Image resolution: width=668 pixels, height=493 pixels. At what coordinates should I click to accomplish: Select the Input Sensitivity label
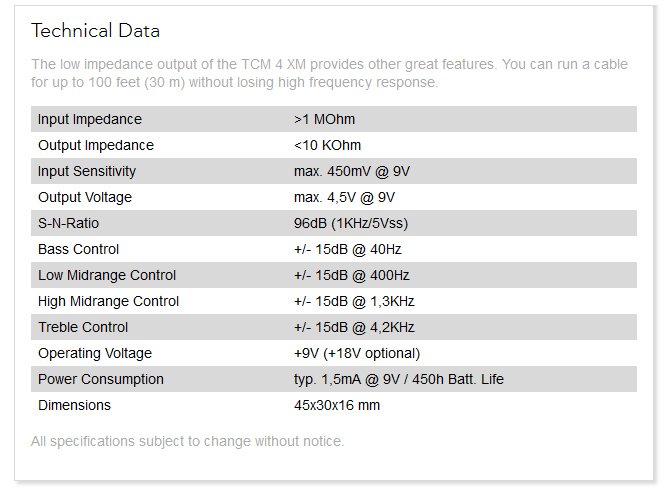point(87,172)
